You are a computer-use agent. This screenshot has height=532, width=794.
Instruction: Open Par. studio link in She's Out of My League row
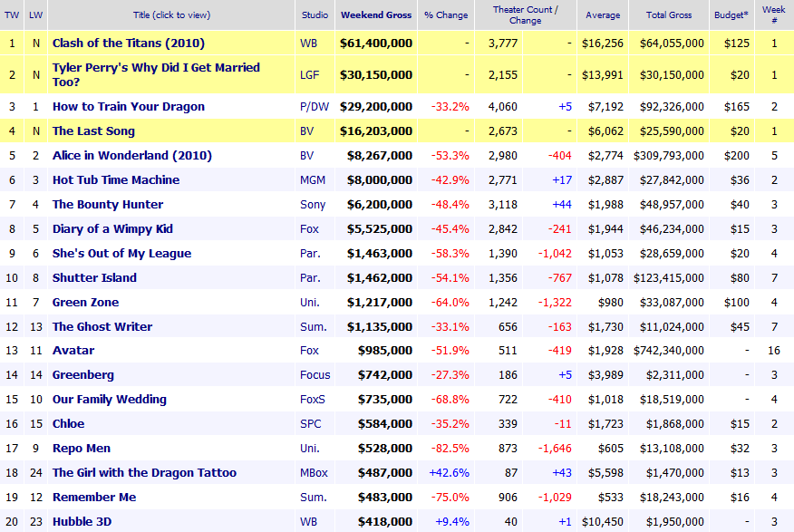pyautogui.click(x=310, y=253)
